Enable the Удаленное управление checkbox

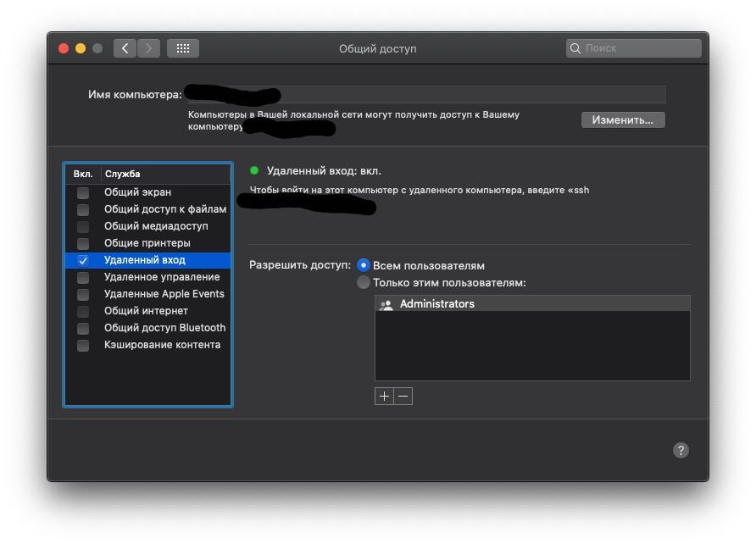pyautogui.click(x=83, y=278)
